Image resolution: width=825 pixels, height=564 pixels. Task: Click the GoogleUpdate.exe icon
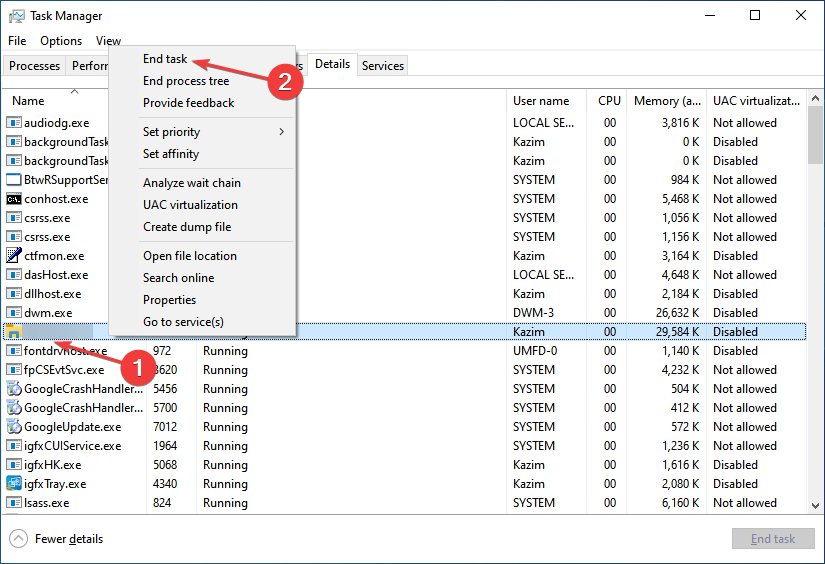click(x=14, y=427)
